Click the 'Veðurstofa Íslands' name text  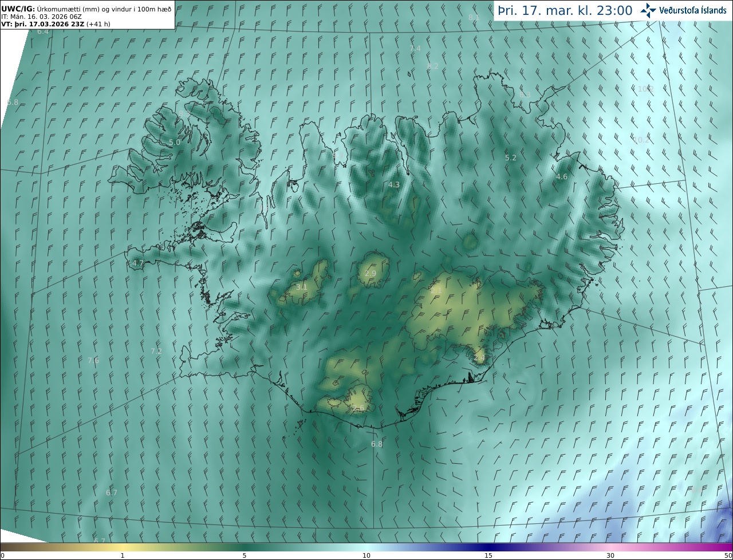pos(693,10)
